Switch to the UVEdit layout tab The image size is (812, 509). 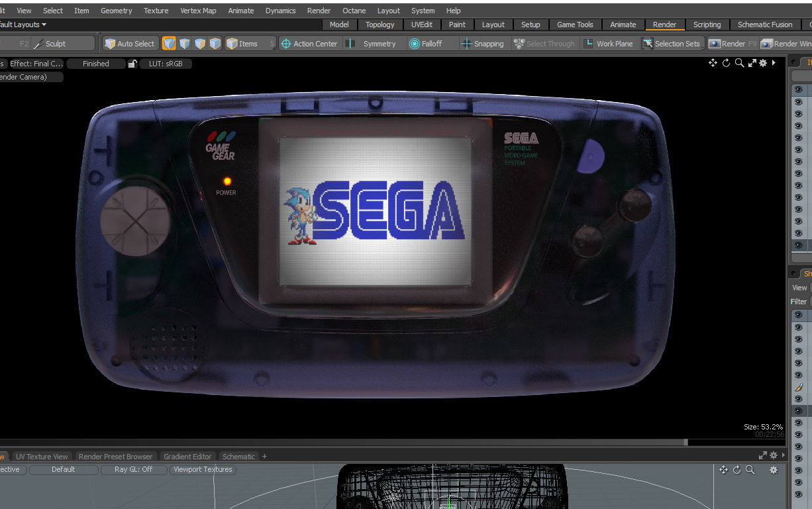point(422,25)
